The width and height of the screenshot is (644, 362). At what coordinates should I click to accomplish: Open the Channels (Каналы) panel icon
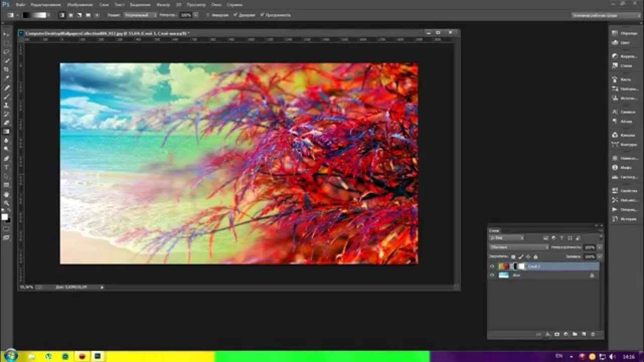(615, 135)
